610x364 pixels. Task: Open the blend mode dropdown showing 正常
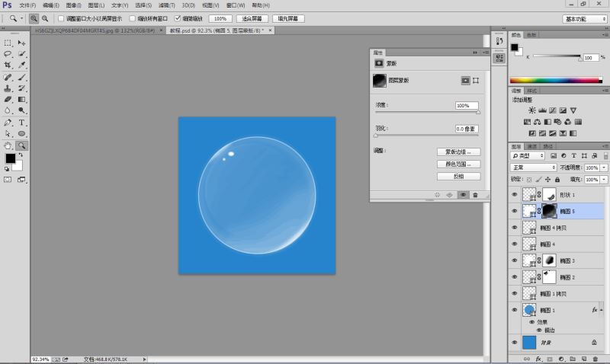(534, 168)
